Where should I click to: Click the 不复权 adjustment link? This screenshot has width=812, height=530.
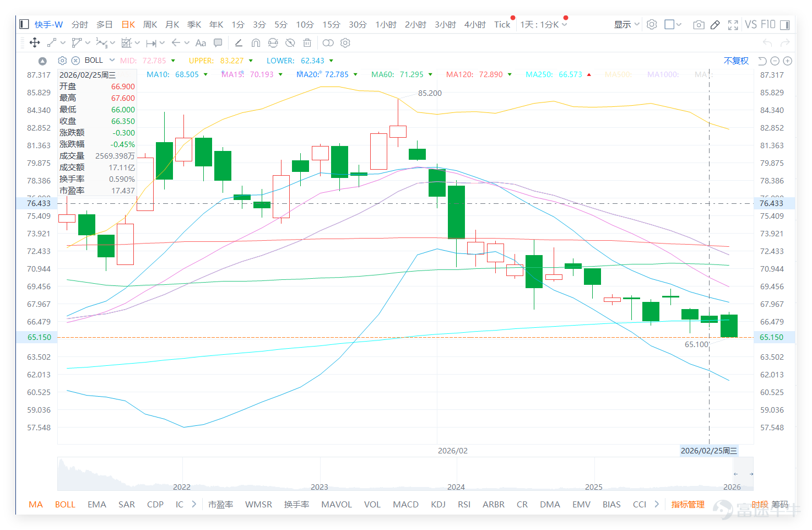pos(736,61)
